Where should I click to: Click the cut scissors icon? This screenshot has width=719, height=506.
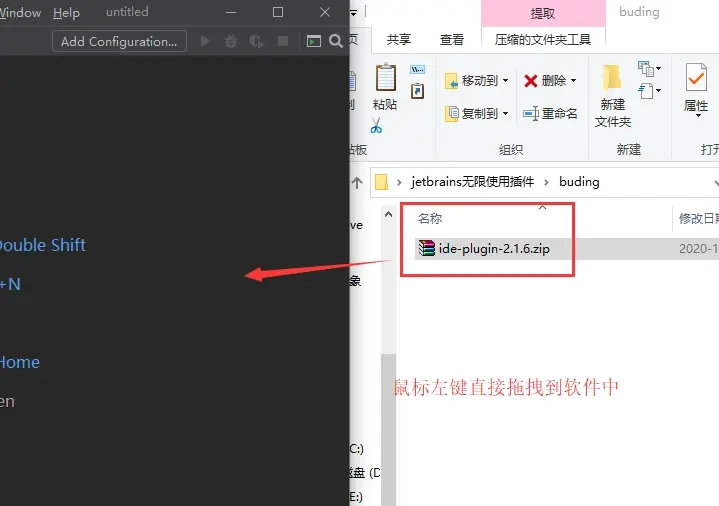click(x=376, y=125)
